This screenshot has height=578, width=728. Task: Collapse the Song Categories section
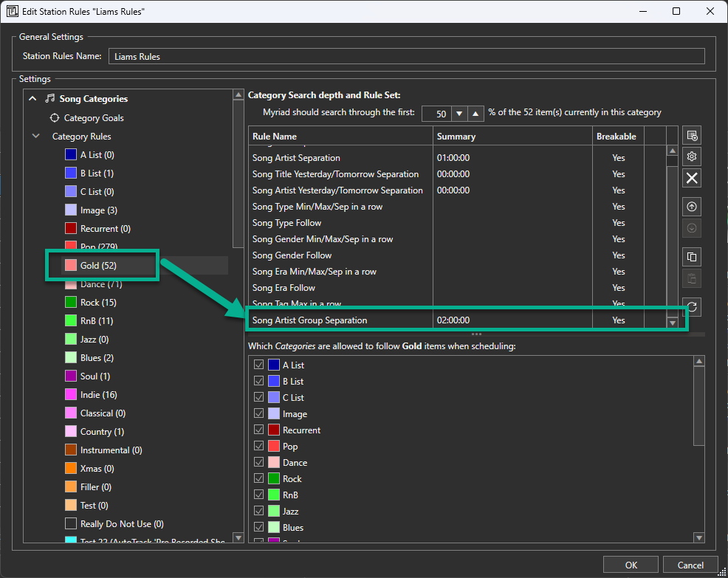[x=32, y=98]
